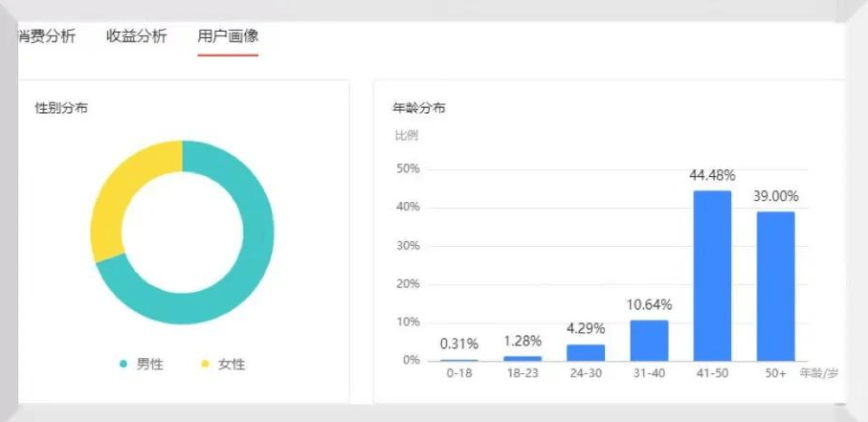The image size is (868, 422).
Task: Click the 50+ age bar
Action: pyautogui.click(x=775, y=285)
